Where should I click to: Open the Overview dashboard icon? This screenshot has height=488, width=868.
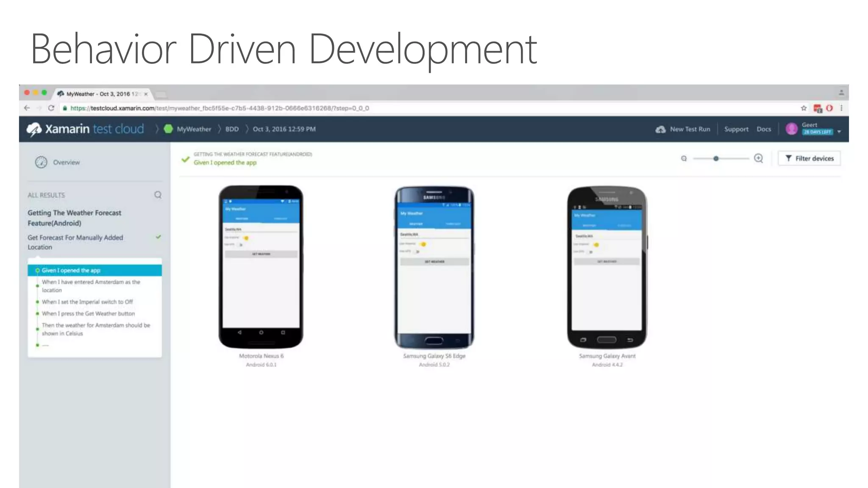coord(41,162)
